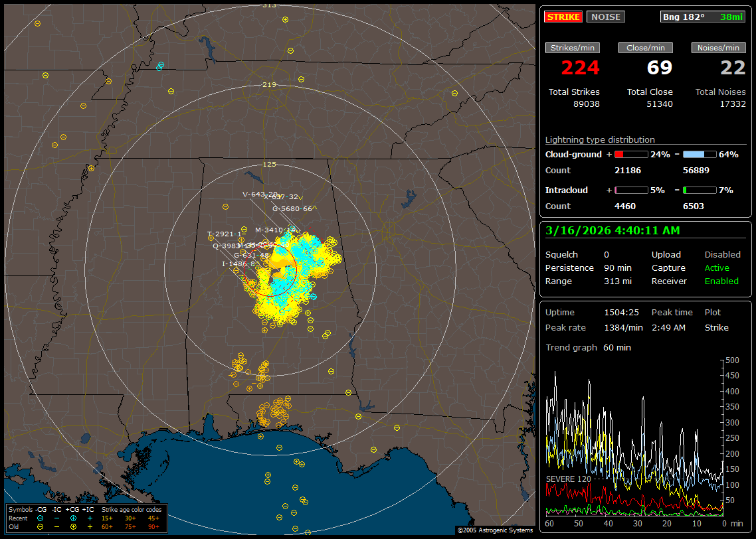The width and height of the screenshot is (756, 539).
Task: Toggle the NOISE display mode
Action: point(605,17)
